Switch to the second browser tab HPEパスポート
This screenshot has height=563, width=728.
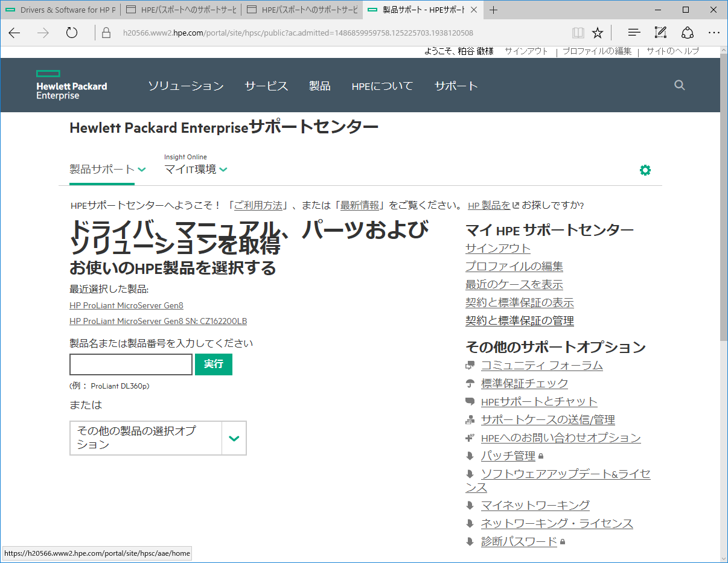(181, 10)
